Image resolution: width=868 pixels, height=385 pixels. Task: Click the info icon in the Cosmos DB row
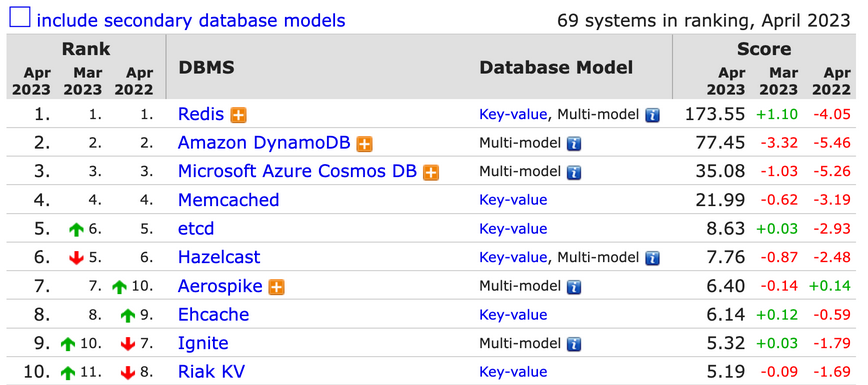tap(574, 172)
